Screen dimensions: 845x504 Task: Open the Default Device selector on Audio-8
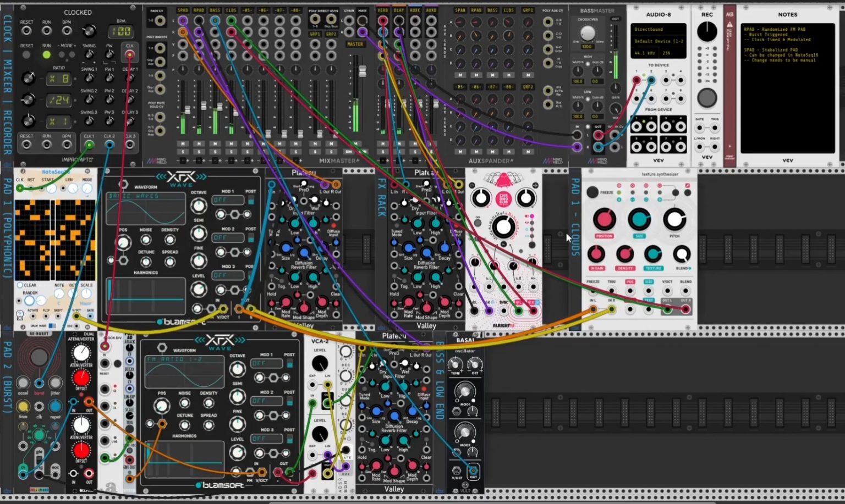pos(658,41)
